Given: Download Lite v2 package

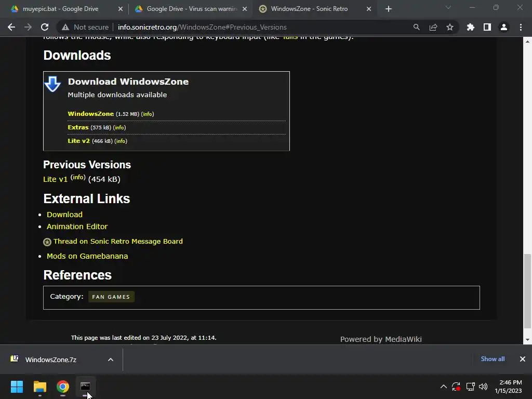Looking at the screenshot, I should click(x=79, y=141).
